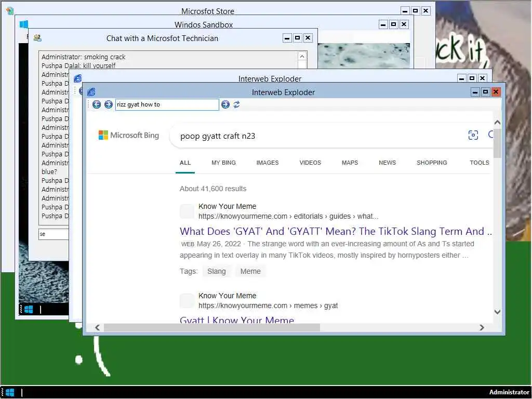Viewport: 532px width, 399px height.
Task: Open 'What Does GYAT And GYATT Mean' result
Action: click(x=336, y=231)
